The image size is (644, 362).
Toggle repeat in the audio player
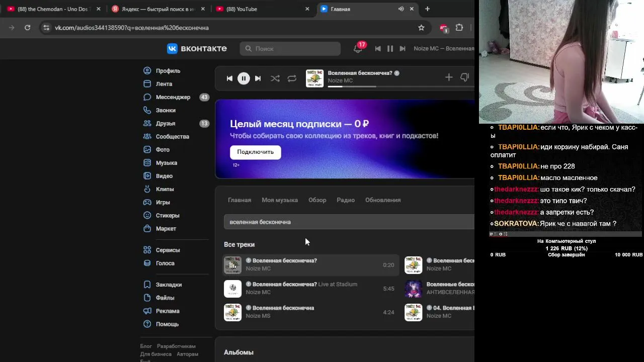point(292,78)
